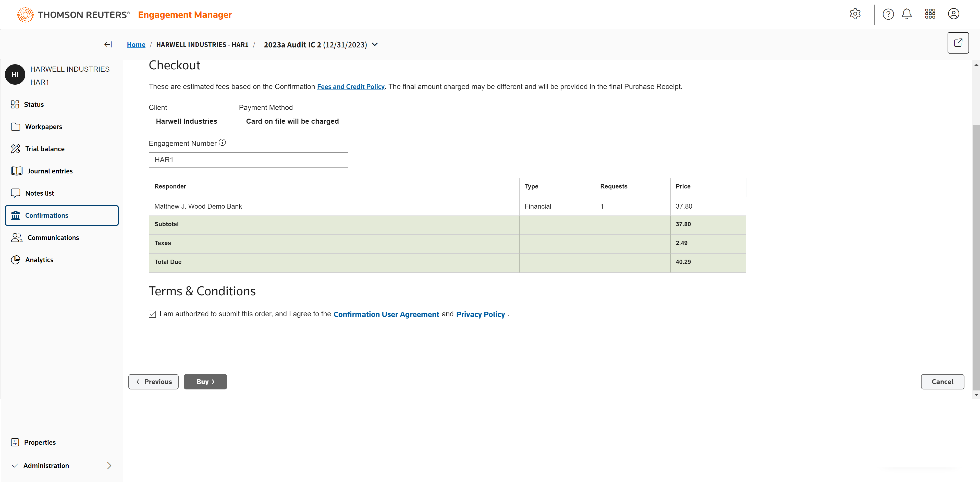Open the settings gear icon

(x=855, y=14)
